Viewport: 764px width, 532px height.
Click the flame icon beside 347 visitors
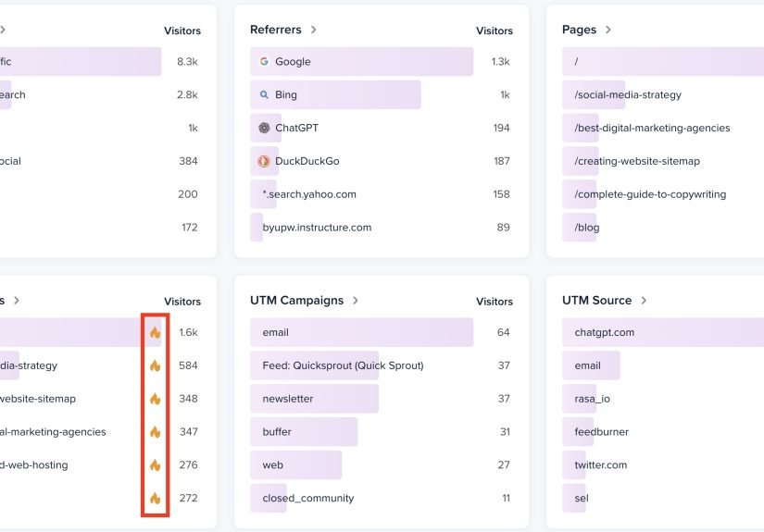[155, 432]
